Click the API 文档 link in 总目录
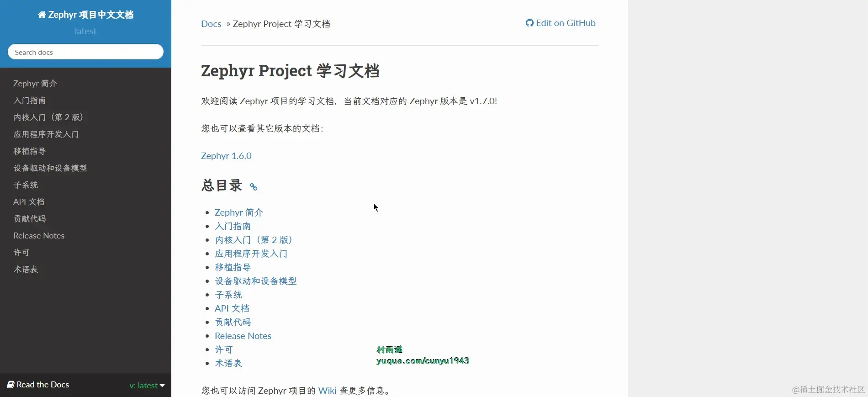 (232, 308)
